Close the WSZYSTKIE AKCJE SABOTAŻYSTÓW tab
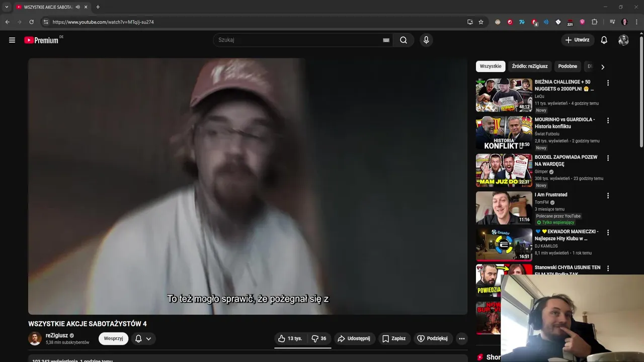The height and width of the screenshot is (362, 644). click(x=86, y=7)
